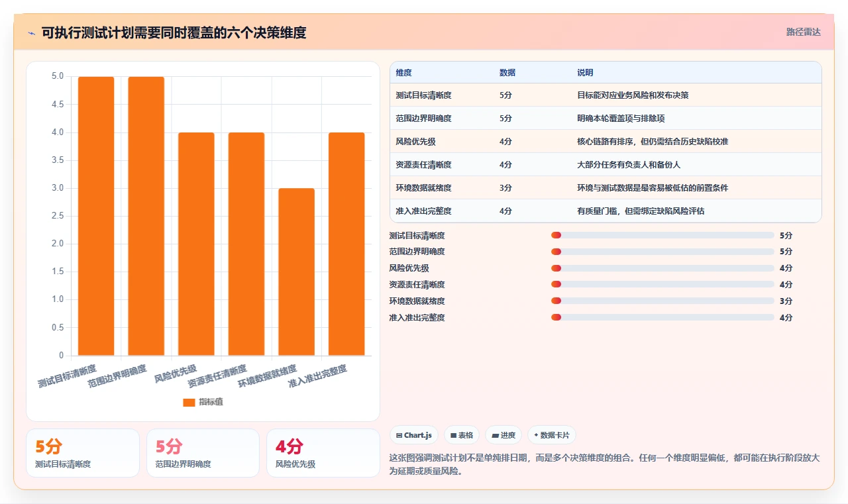Select the 测试目标清晰度 table row cell
Screen dimensions: 848x504
pos(423,95)
